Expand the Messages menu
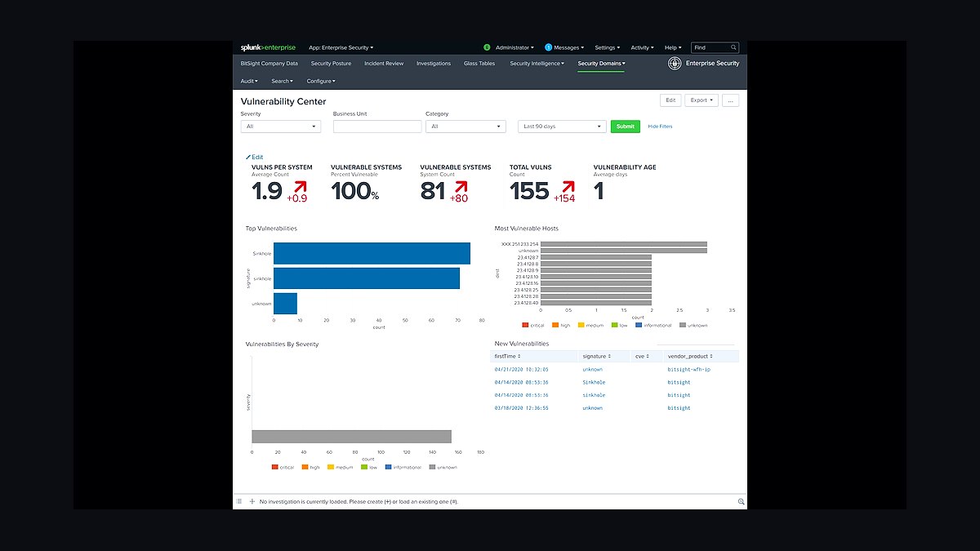 point(569,47)
